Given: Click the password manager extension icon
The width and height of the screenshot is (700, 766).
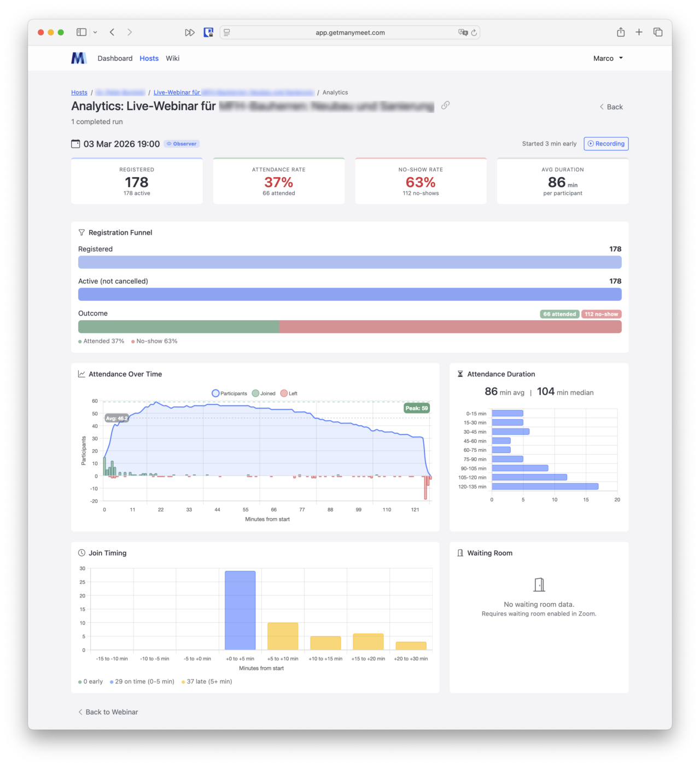Looking at the screenshot, I should pyautogui.click(x=208, y=32).
